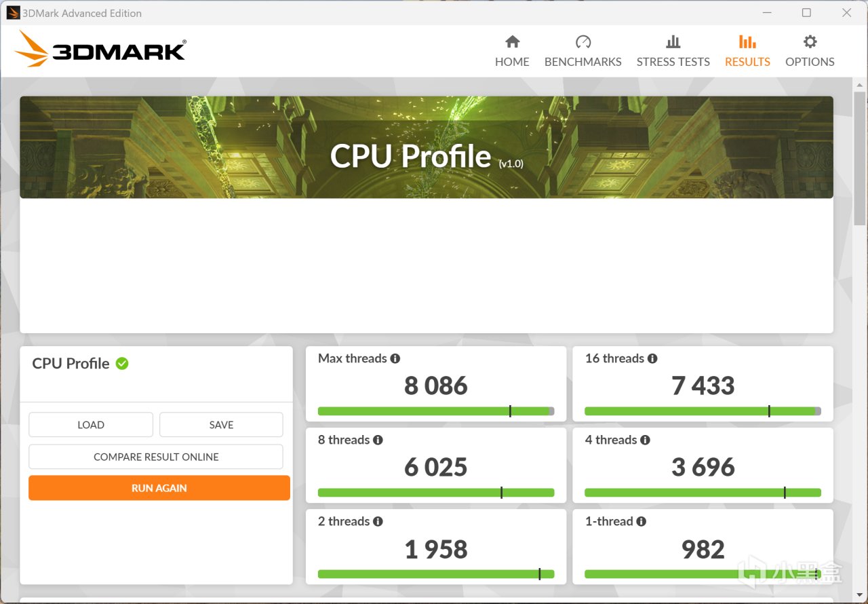Switch to the Stress Tests tab

pyautogui.click(x=673, y=52)
